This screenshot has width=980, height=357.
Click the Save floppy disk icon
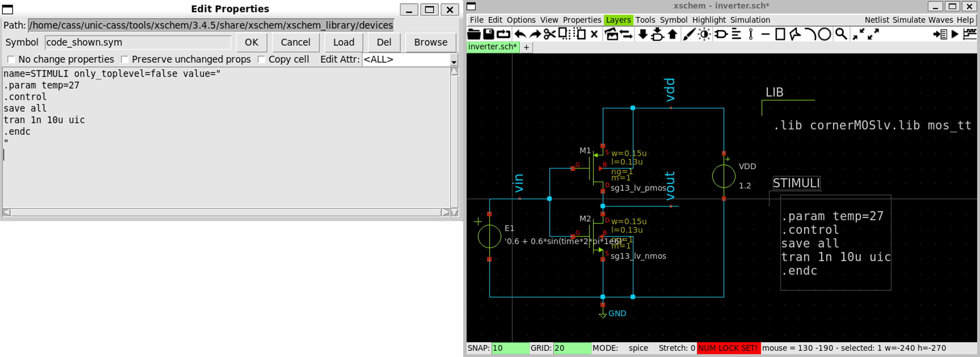coord(488,34)
